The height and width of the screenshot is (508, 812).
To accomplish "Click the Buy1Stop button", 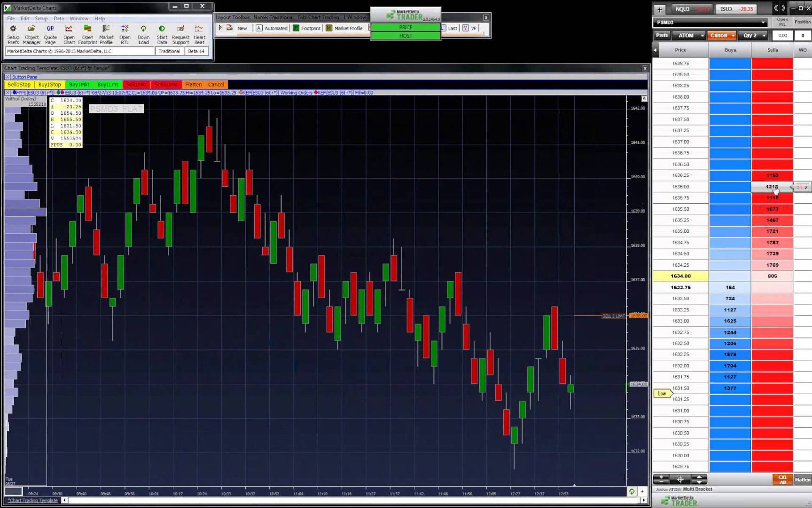I will (x=50, y=85).
